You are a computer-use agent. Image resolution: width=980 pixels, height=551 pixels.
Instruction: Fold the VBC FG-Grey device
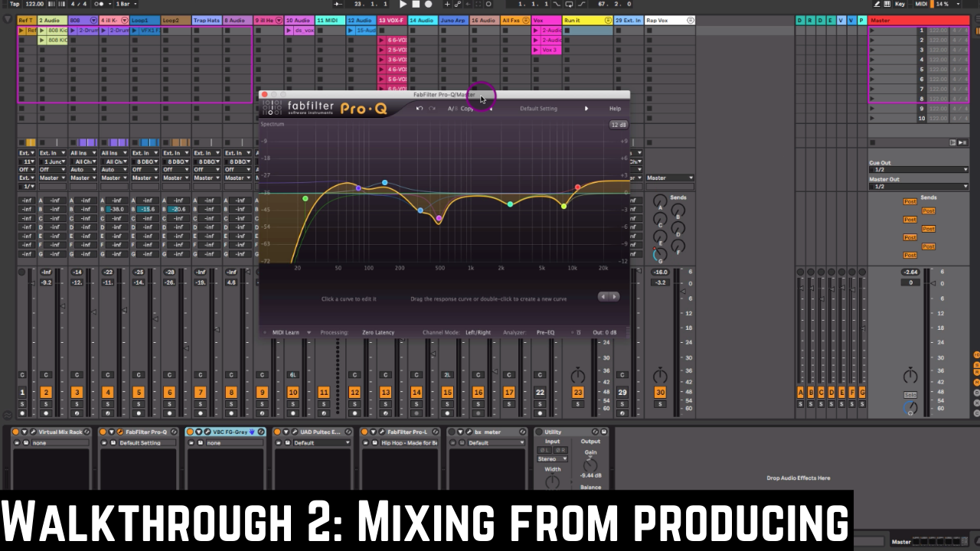point(198,432)
